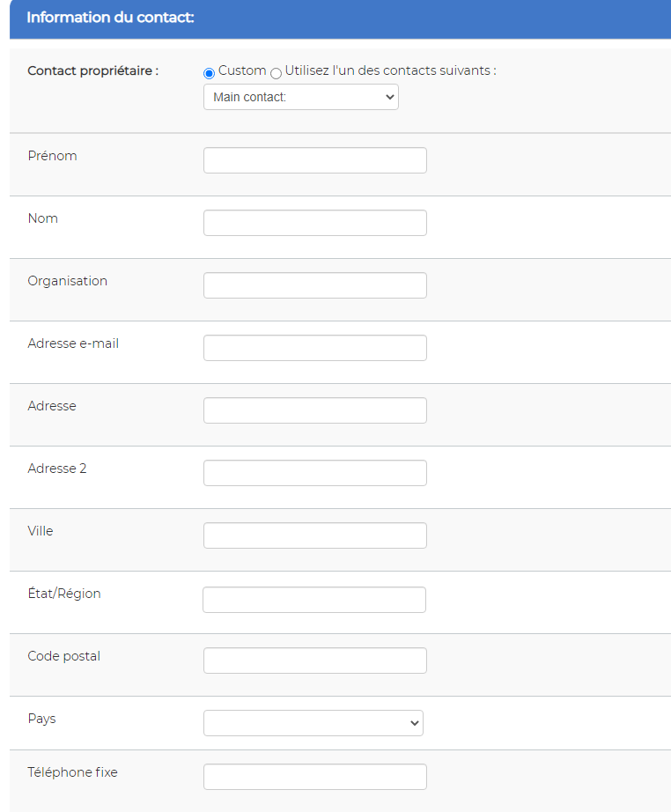Click into the Organisation field
This screenshot has width=671, height=812.
pyautogui.click(x=314, y=285)
